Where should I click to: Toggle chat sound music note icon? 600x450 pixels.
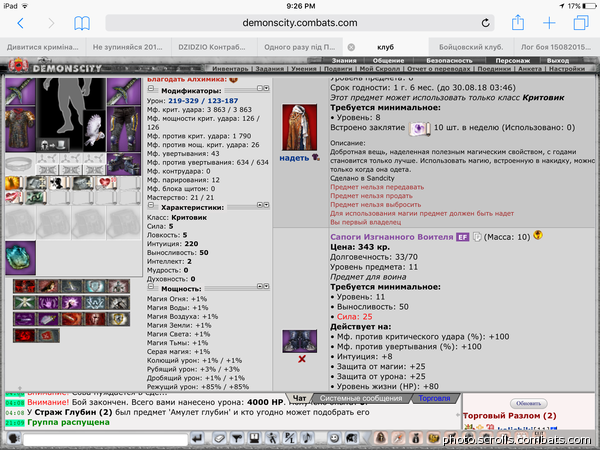(307, 439)
